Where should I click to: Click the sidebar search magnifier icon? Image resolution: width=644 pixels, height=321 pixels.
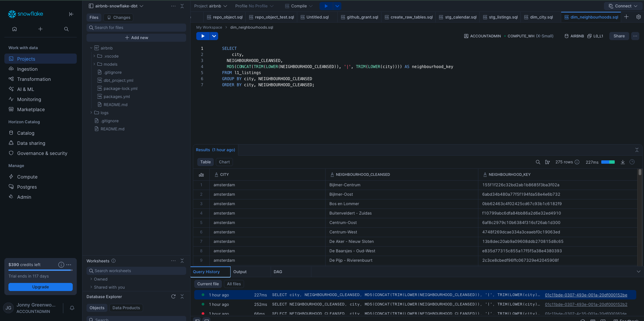[66, 29]
